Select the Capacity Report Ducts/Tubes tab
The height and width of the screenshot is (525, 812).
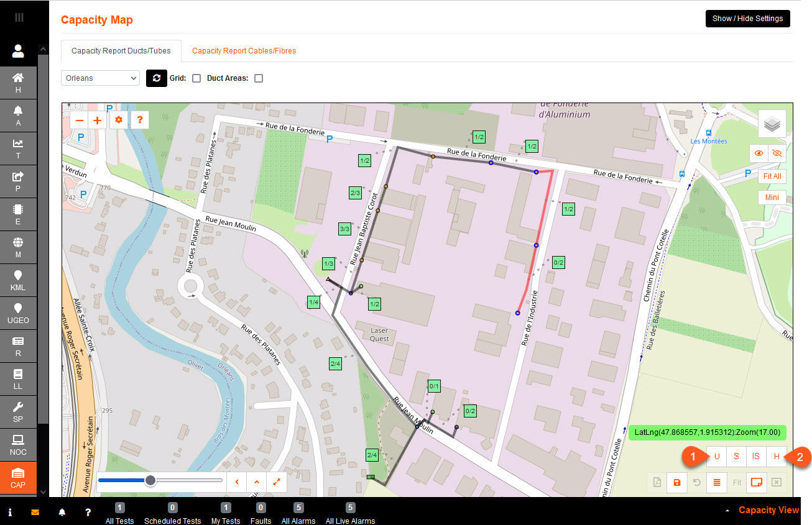pyautogui.click(x=121, y=51)
